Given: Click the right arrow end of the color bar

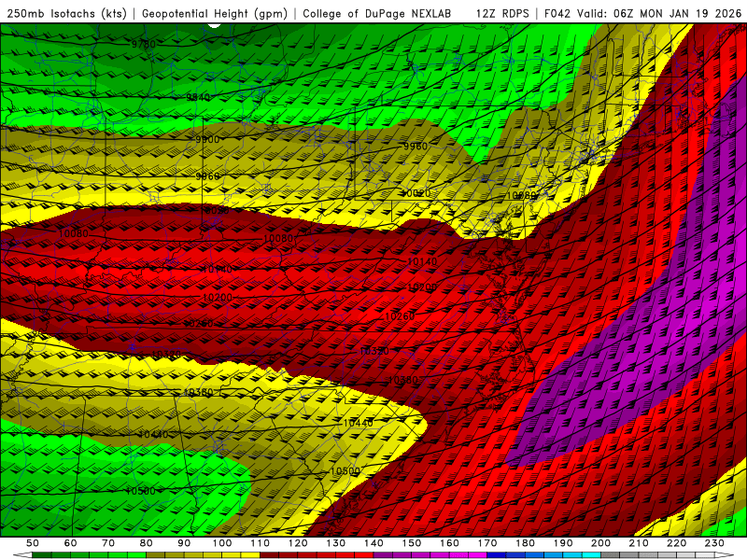Looking at the screenshot, I should tap(725, 555).
